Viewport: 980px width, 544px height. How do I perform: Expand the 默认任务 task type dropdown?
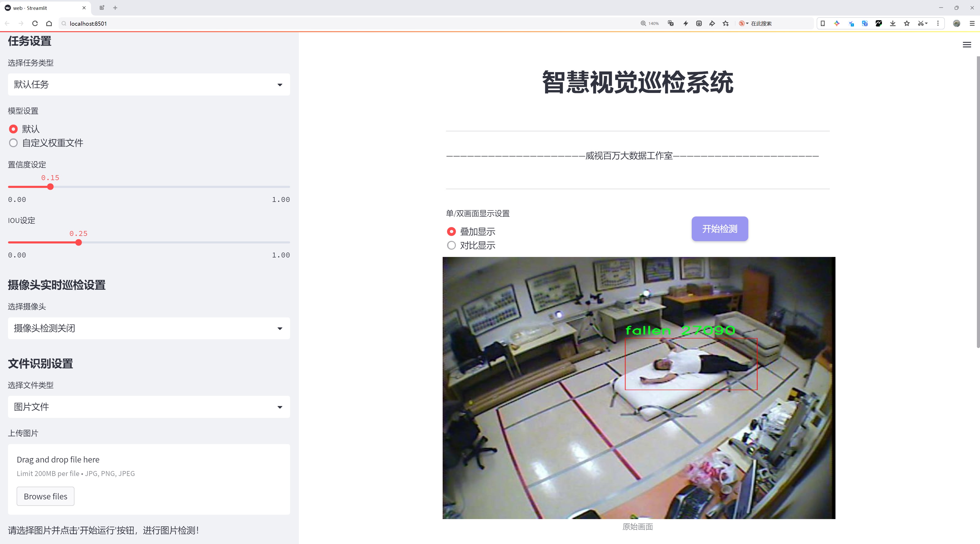[149, 84]
